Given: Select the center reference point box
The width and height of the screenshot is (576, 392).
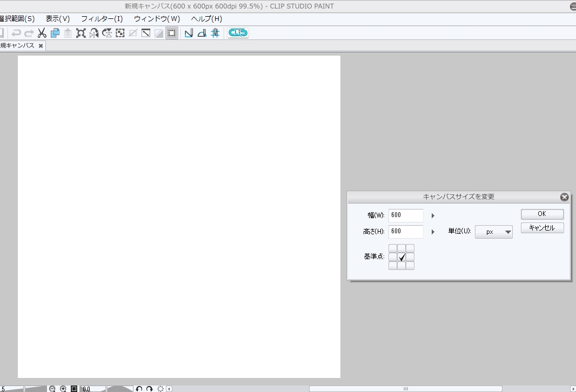Looking at the screenshot, I should 401,257.
